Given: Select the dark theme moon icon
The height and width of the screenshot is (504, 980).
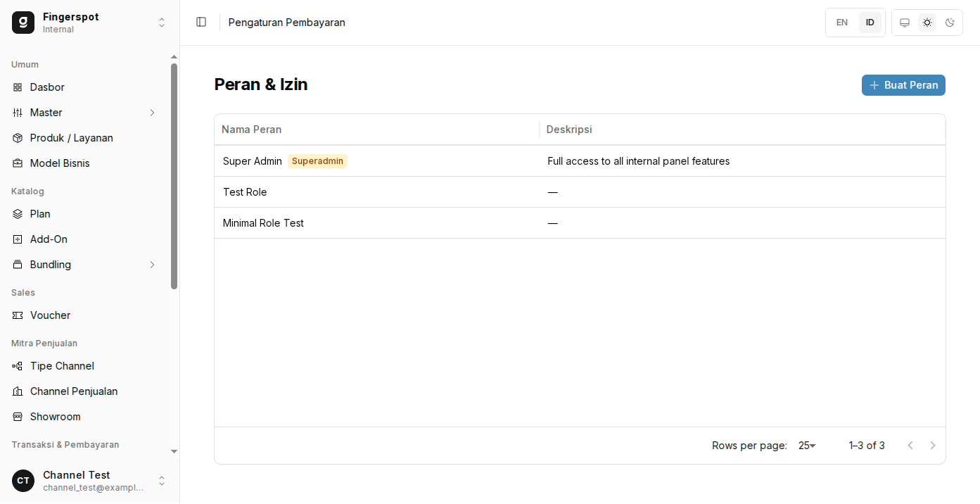Looking at the screenshot, I should pos(950,23).
